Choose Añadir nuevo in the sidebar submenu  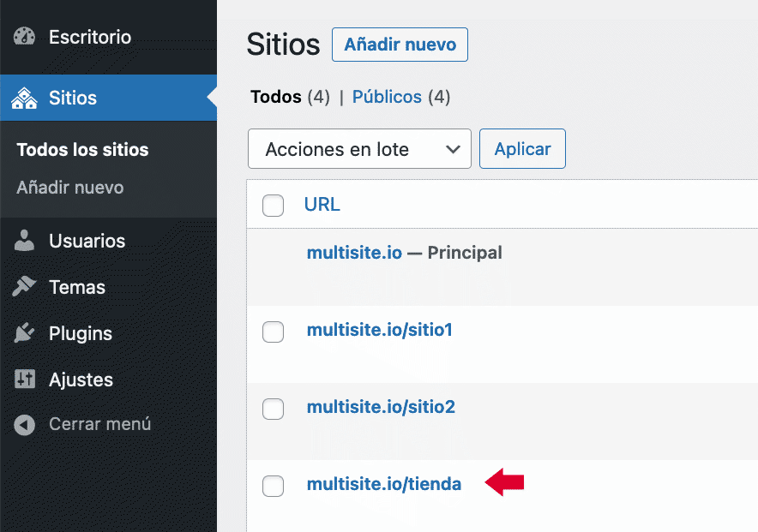click(70, 188)
